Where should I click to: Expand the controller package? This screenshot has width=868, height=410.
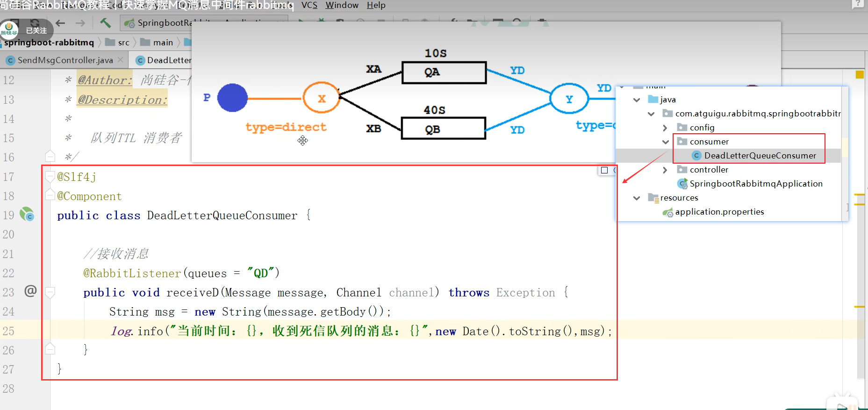pyautogui.click(x=665, y=170)
